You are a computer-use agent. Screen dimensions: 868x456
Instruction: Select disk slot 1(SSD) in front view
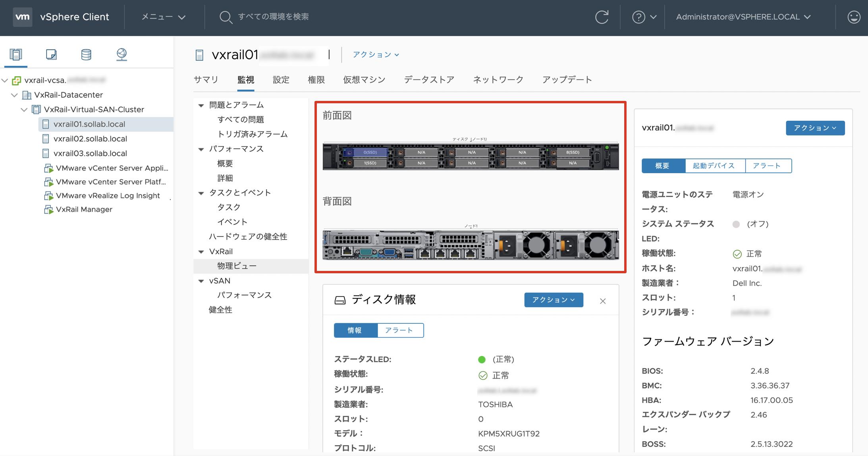point(370,163)
